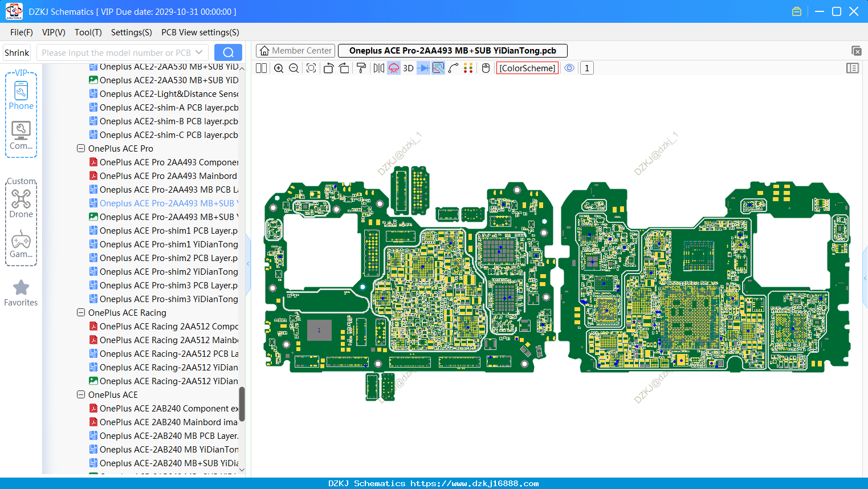
Task: Click the blue search button
Action: point(228,52)
